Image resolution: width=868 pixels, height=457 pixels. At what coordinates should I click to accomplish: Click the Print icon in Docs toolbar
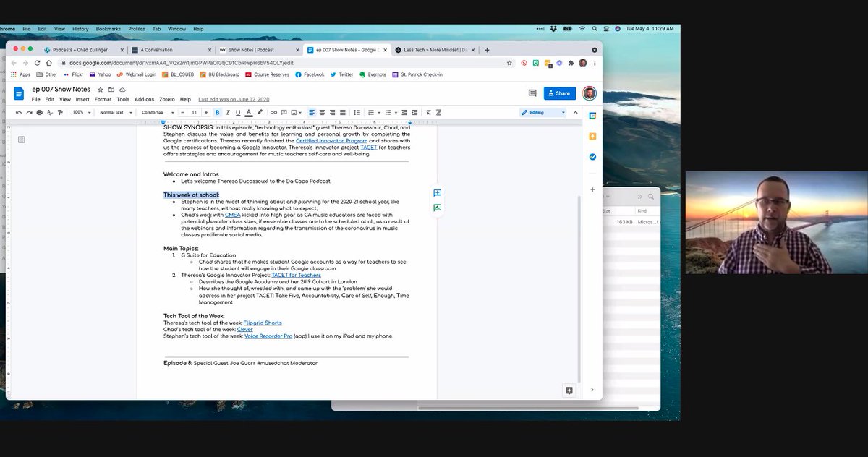point(39,113)
